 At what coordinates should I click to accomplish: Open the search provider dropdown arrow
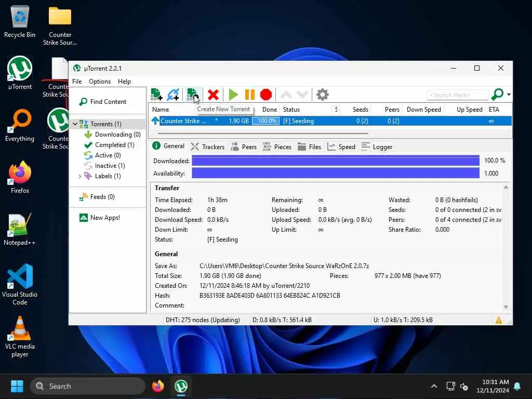pos(509,95)
